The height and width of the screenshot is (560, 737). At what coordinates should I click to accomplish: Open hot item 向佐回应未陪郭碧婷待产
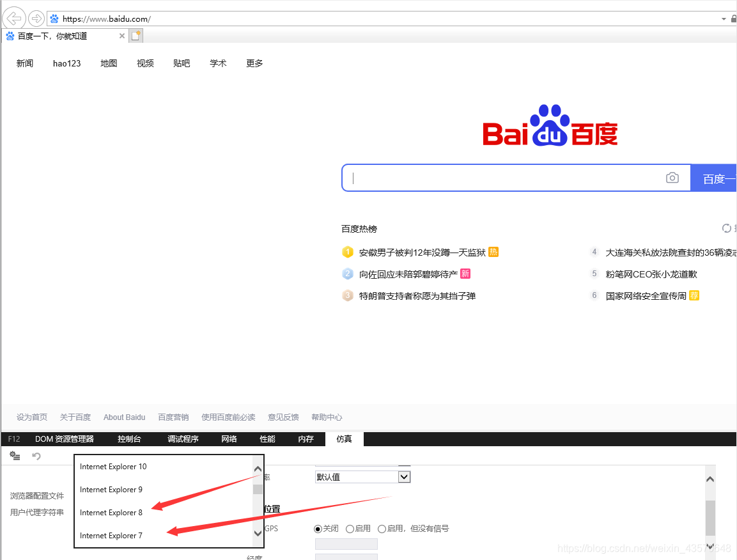pyautogui.click(x=408, y=274)
